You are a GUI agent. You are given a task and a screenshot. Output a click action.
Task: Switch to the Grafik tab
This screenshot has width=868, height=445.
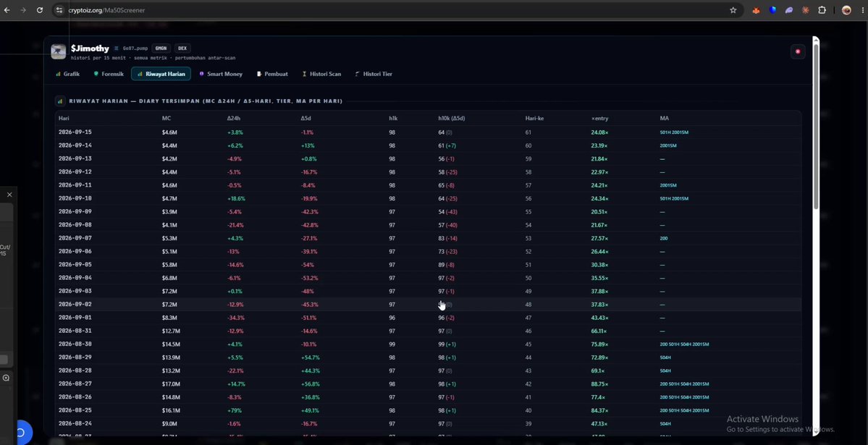pyautogui.click(x=67, y=74)
